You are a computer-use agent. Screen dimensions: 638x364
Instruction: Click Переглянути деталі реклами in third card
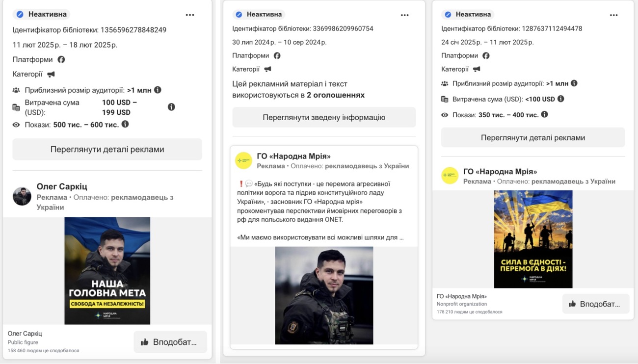[533, 137]
